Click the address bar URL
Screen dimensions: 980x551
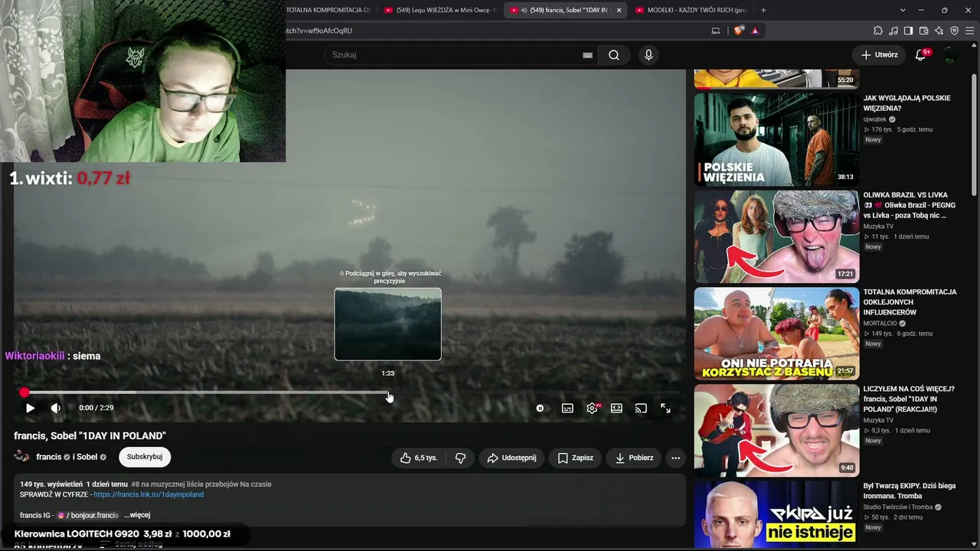[x=318, y=31]
